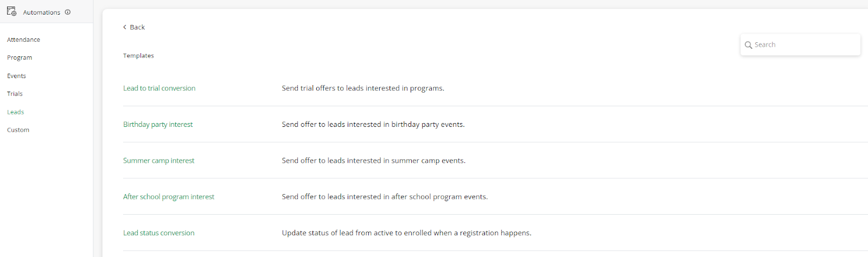Open the Program sidebar category
Image resolution: width=868 pixels, height=257 pixels.
tap(20, 57)
